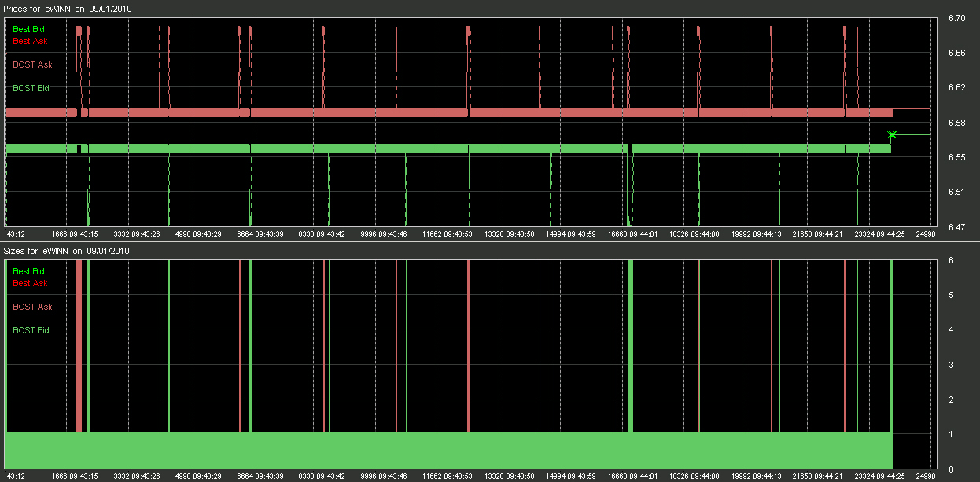The height and width of the screenshot is (482, 980).
Task: Click the 6.58 price axis label
Action: coord(957,123)
